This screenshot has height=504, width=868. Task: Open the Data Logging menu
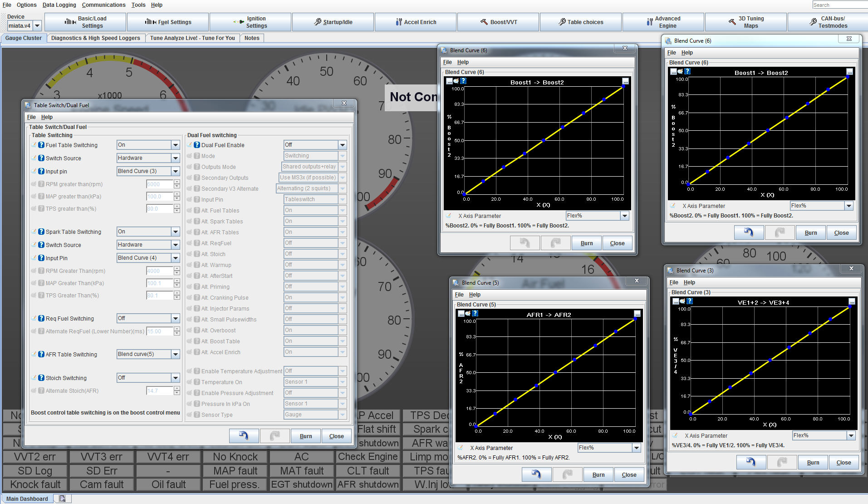point(59,5)
